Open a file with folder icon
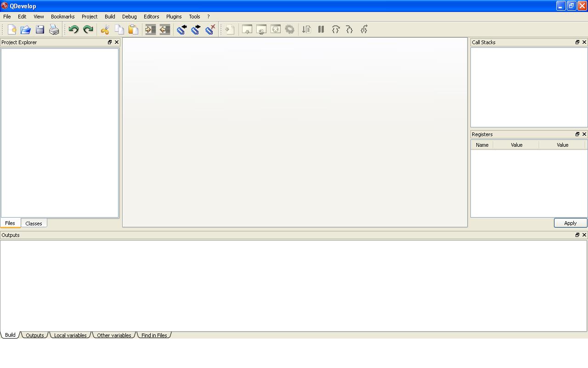The height and width of the screenshot is (368, 588). click(26, 29)
